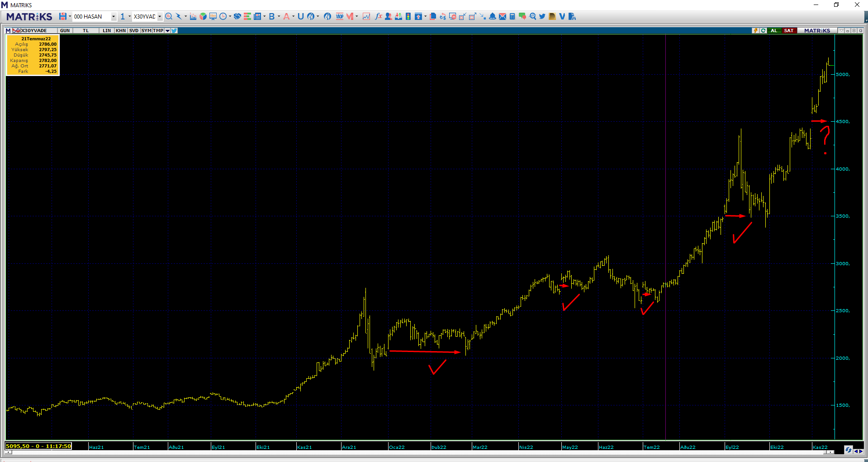This screenshot has width=868, height=462.
Task: Toggle the TMP chart option
Action: [x=158, y=31]
